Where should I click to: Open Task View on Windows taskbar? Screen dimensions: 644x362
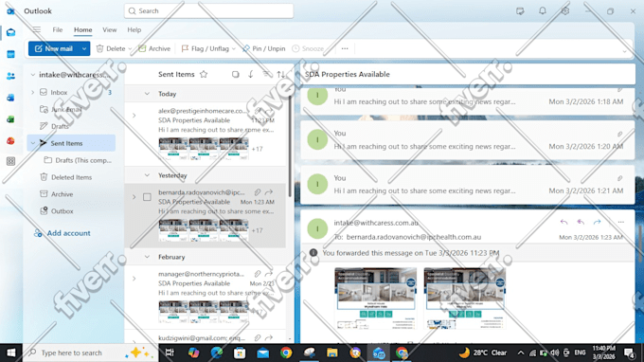click(x=170, y=353)
